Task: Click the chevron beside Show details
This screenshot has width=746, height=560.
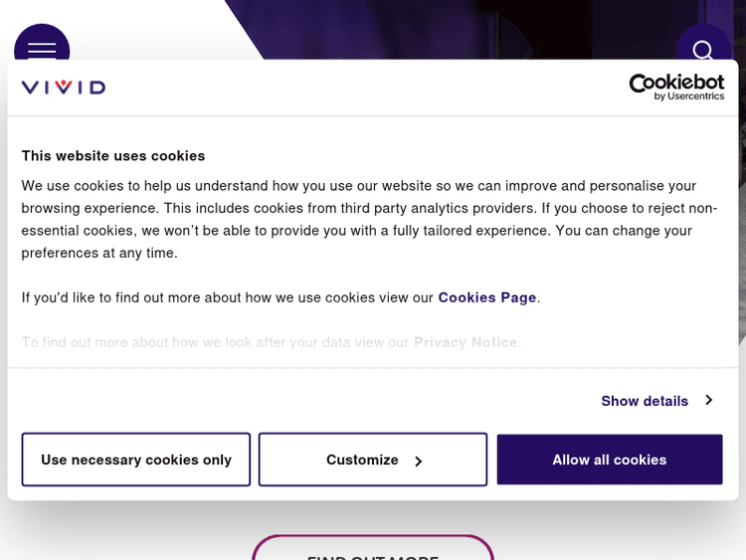Action: [x=709, y=400]
